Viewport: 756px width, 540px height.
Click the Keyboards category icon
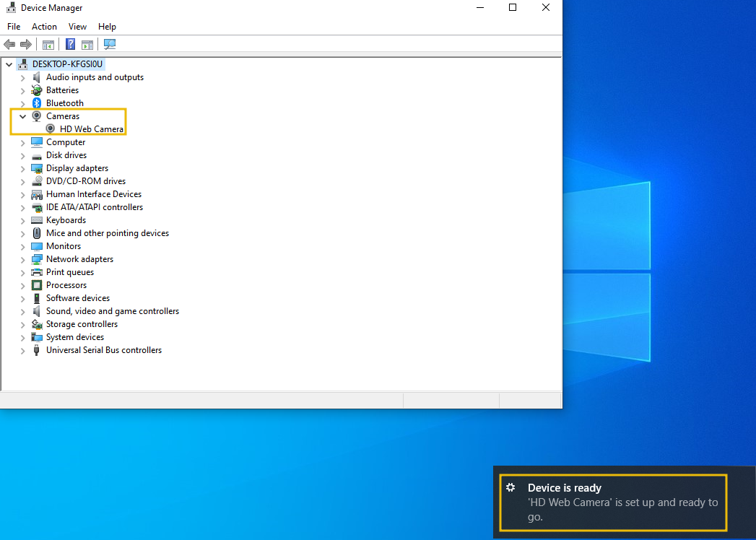(37, 220)
